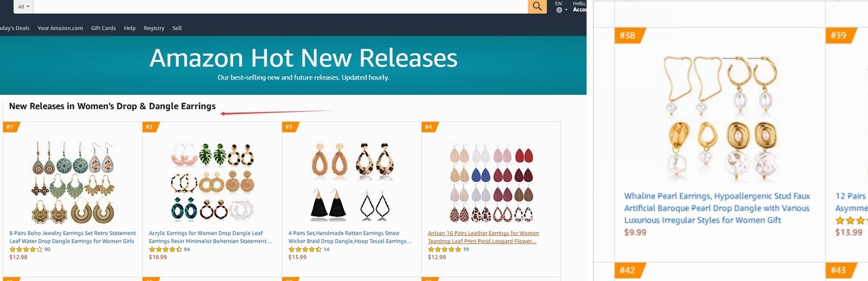
Task: Open the Help navigation link
Action: (129, 28)
